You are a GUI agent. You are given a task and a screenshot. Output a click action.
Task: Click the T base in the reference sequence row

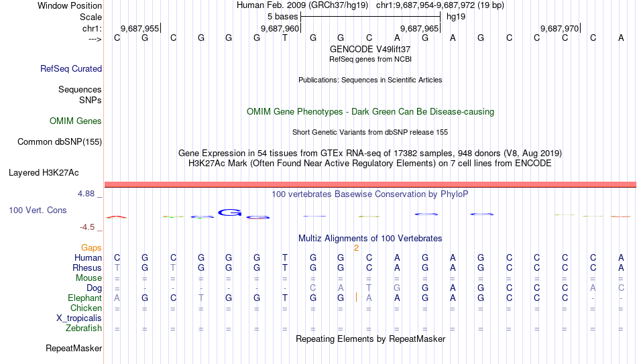(x=285, y=38)
